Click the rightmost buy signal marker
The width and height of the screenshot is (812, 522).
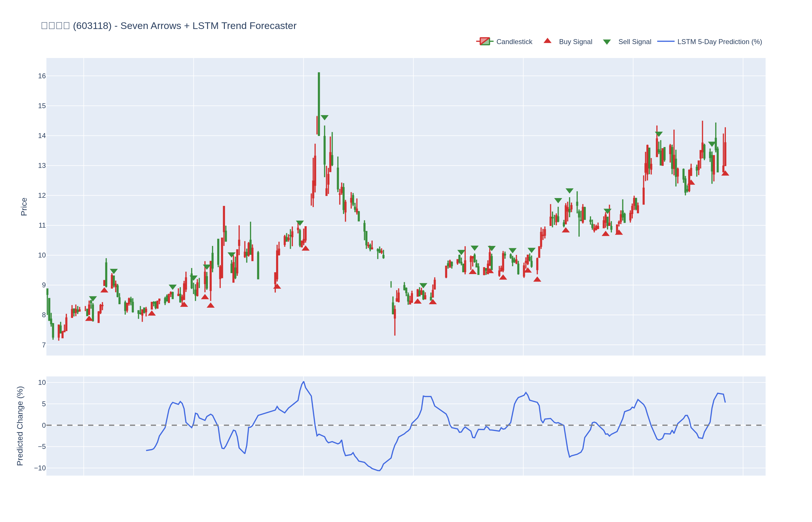pyautogui.click(x=725, y=173)
